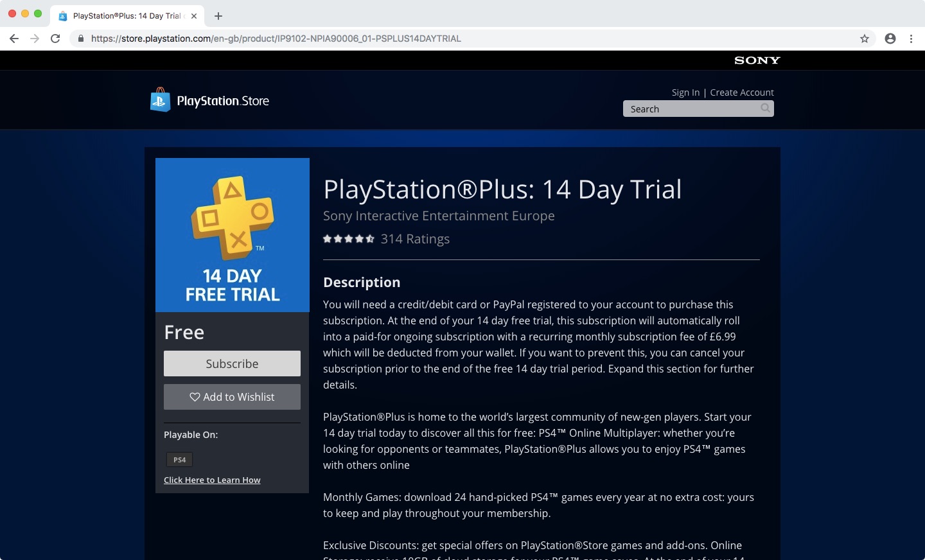The image size is (925, 560).
Task: Click the Subscribe button
Action: click(232, 363)
